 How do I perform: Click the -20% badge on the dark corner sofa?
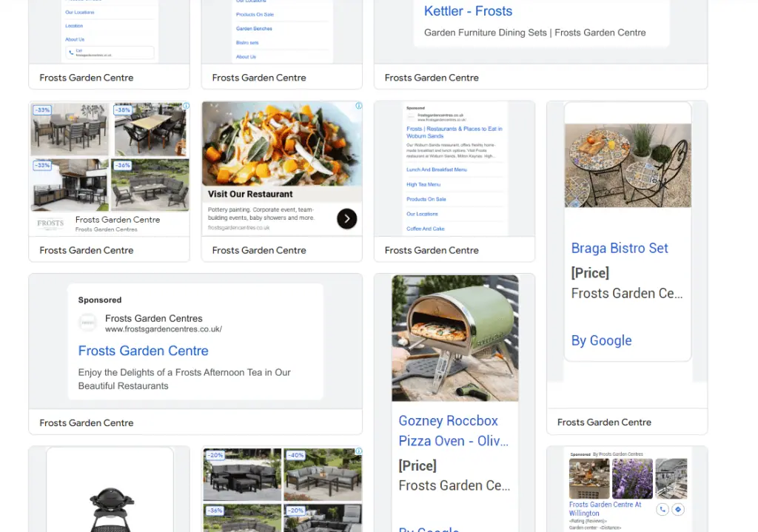215,455
